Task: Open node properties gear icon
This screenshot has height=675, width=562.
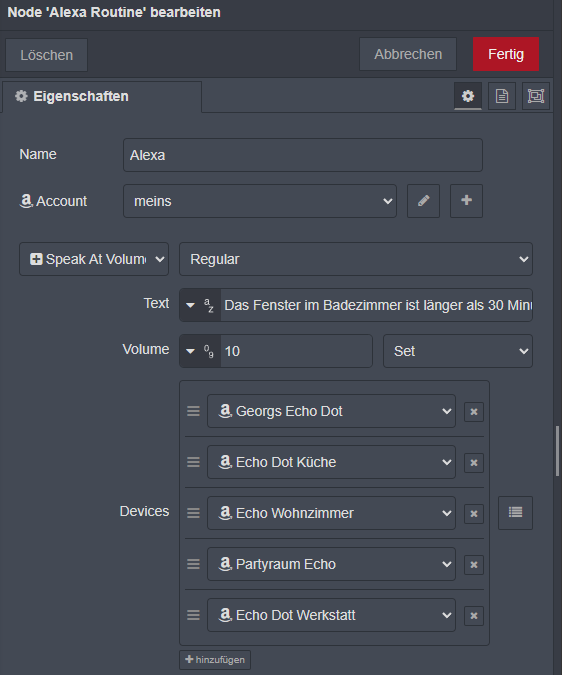Action: coord(468,96)
